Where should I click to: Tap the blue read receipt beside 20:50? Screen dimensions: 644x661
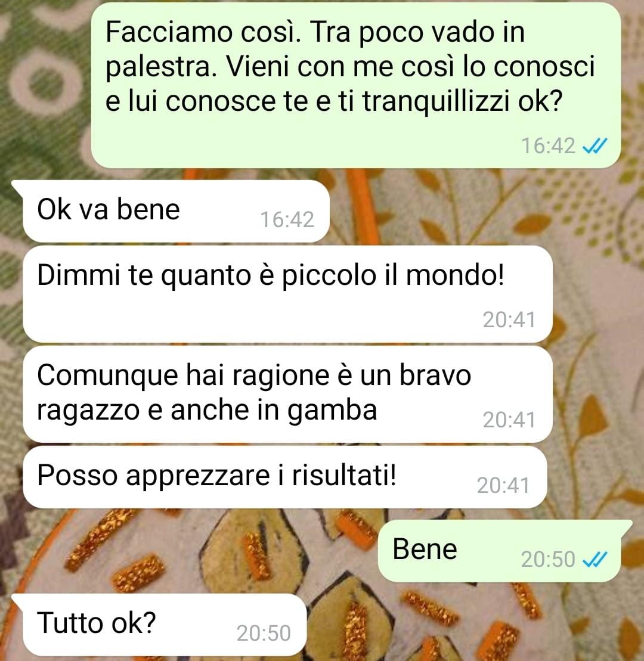point(595,560)
